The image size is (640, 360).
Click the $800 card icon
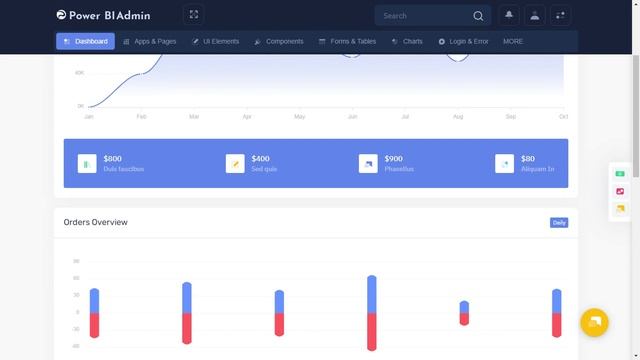[x=87, y=164]
